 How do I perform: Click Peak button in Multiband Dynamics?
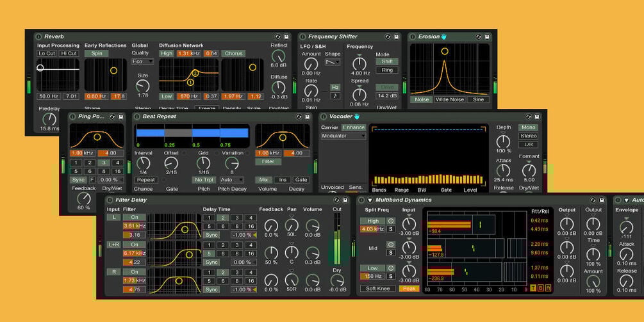(409, 288)
